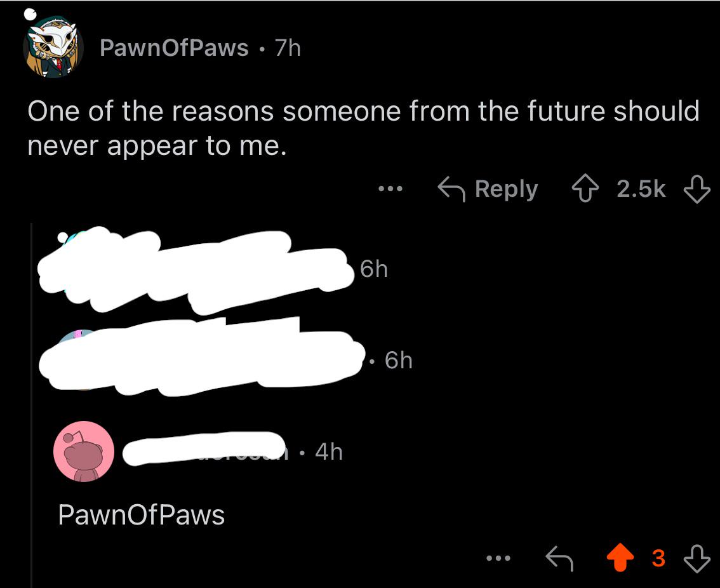Downvote the comment with 2.5k points
The image size is (720, 588).
tap(697, 189)
